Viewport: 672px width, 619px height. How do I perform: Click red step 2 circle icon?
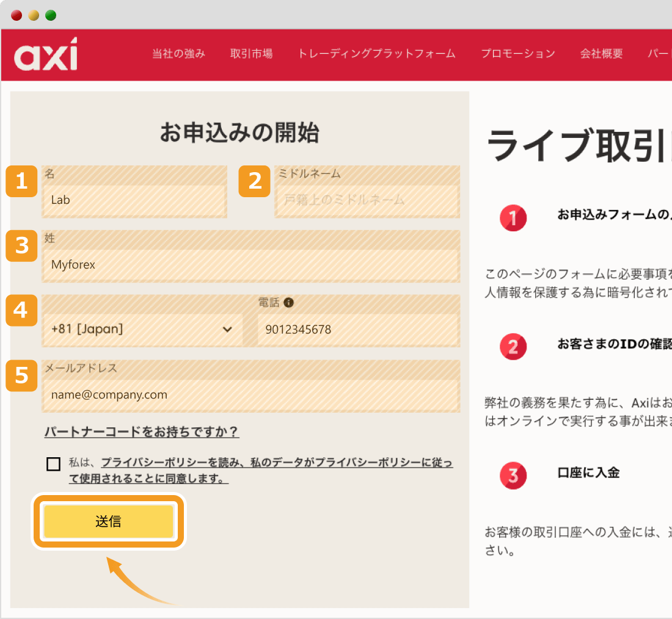[x=513, y=347]
